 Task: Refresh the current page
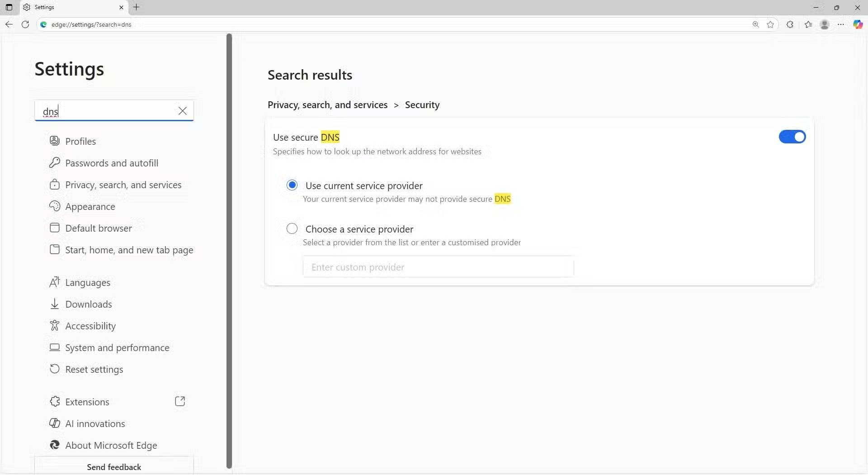coord(25,24)
